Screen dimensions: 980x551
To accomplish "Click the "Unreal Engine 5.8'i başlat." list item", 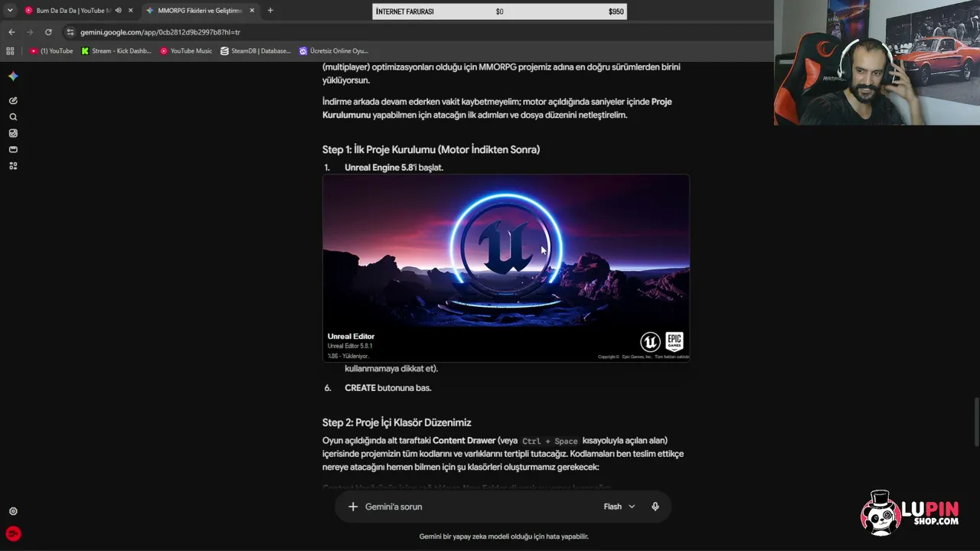I will pos(394,168).
